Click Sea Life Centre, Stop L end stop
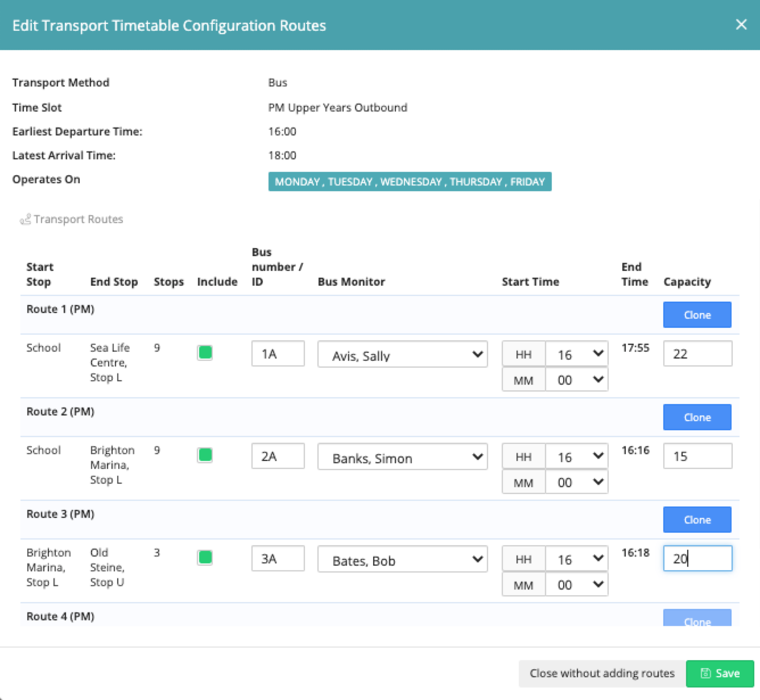Viewport: 760px width, 700px height. 110,363
